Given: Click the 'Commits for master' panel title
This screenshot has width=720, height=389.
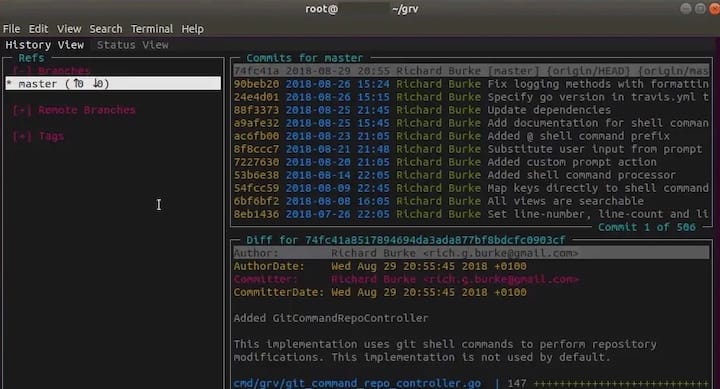Looking at the screenshot, I should [x=304, y=58].
